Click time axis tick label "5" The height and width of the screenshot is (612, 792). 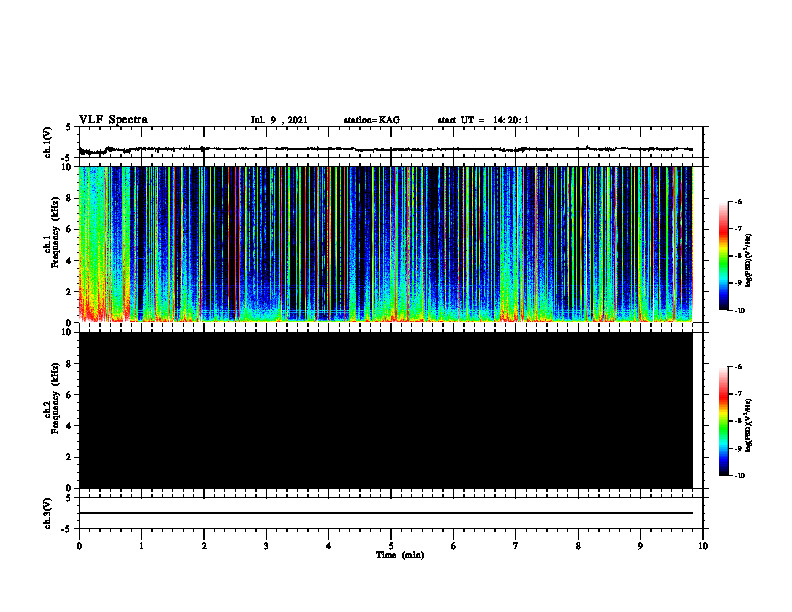(x=391, y=546)
